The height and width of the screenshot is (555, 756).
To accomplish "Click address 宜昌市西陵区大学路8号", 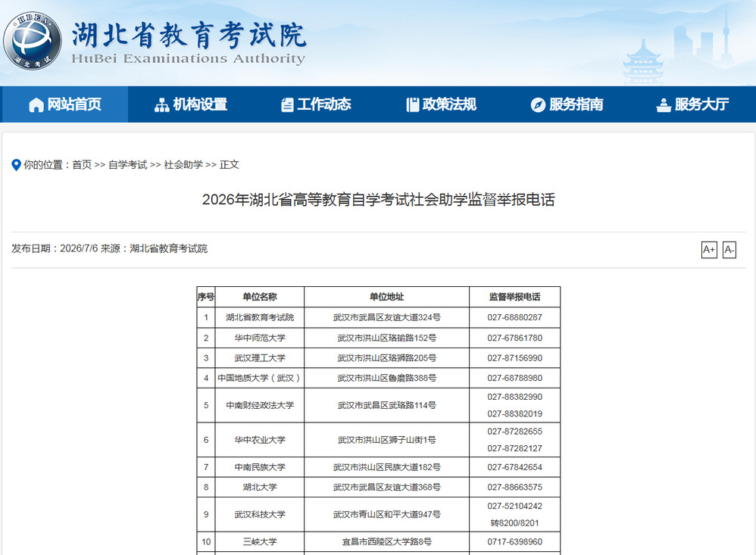I will click(x=386, y=542).
